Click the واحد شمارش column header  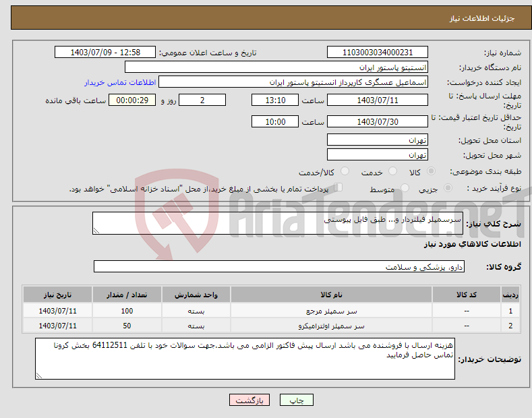coord(196,295)
